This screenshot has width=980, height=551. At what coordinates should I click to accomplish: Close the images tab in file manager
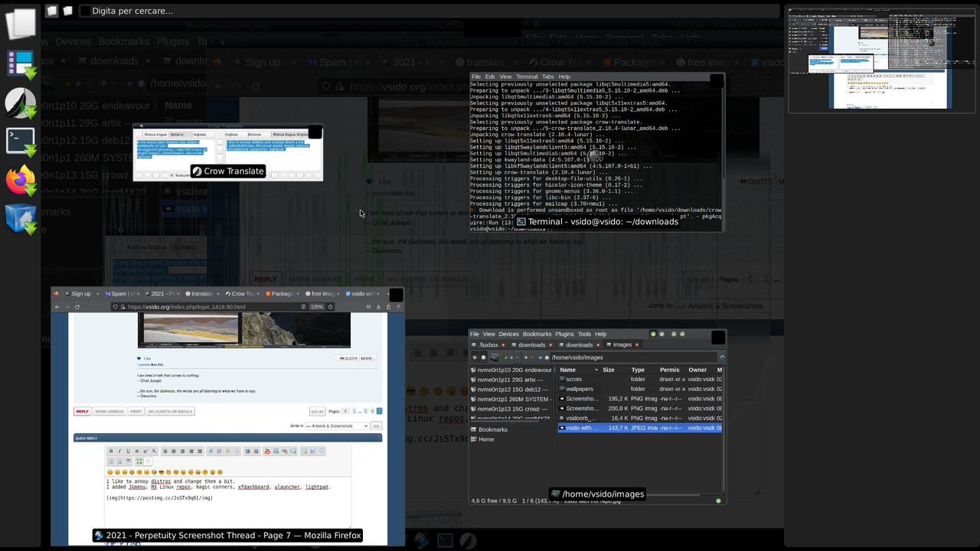point(637,345)
